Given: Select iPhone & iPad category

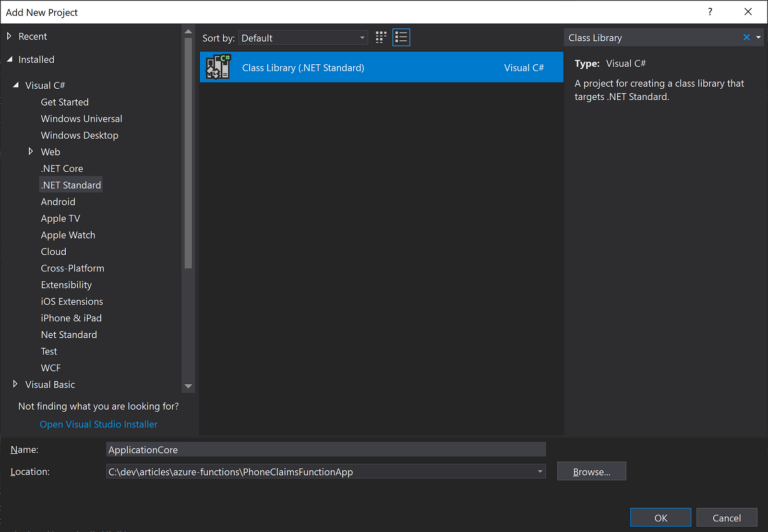Looking at the screenshot, I should 72,318.
